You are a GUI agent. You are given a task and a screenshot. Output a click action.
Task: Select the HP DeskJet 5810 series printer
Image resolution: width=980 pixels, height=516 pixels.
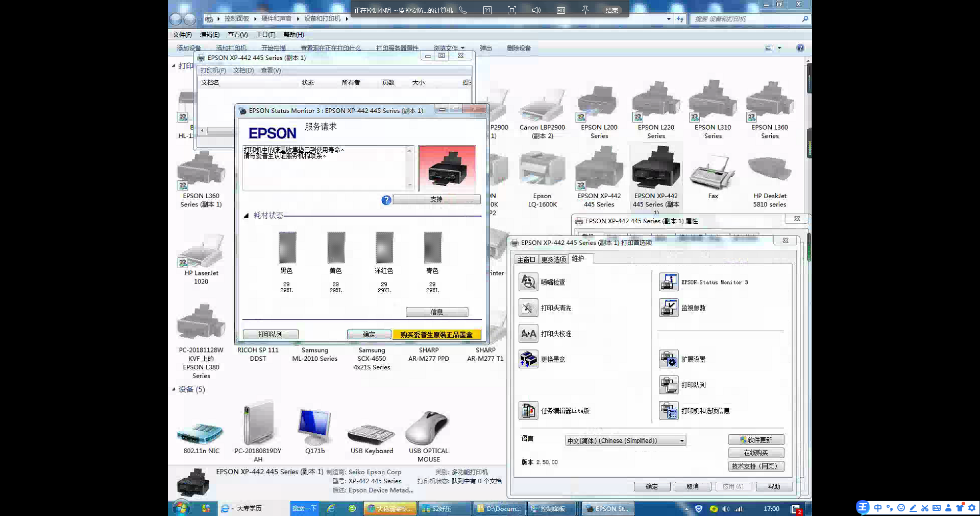pos(770,179)
